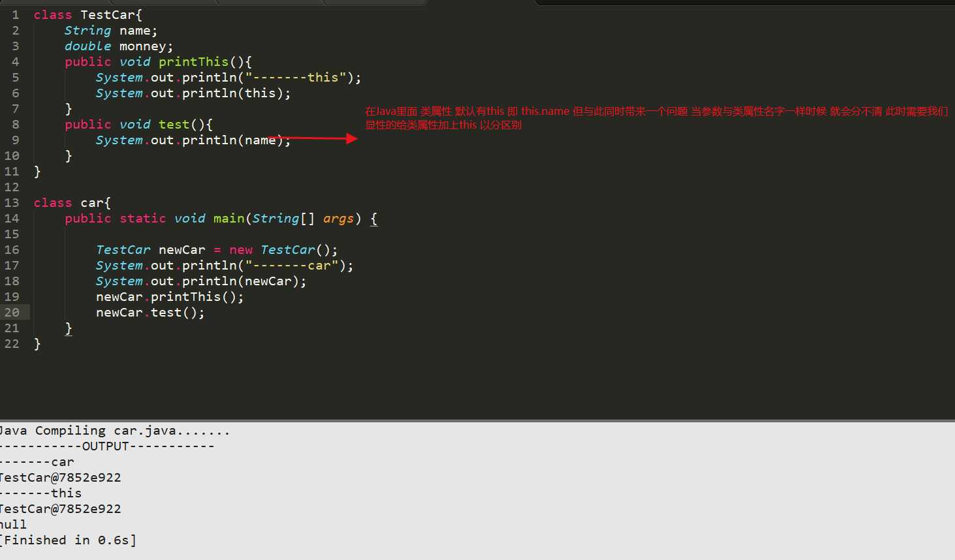Click 'println(this)' statement on line 6
Screen dimensions: 955x560
coord(236,93)
